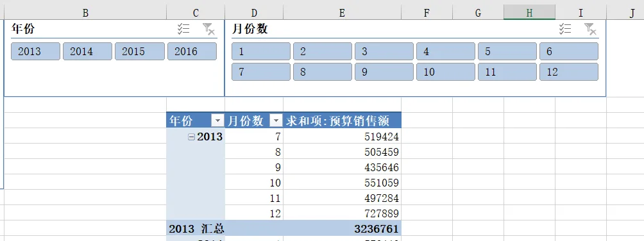Select month 4 in 月份数 slicer
The image size is (644, 241).
click(446, 51)
